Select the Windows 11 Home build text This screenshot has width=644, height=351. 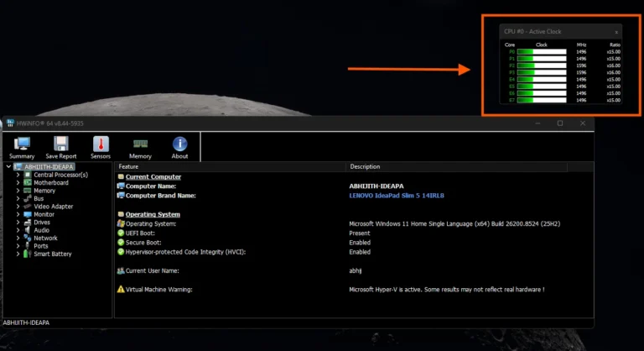point(454,223)
